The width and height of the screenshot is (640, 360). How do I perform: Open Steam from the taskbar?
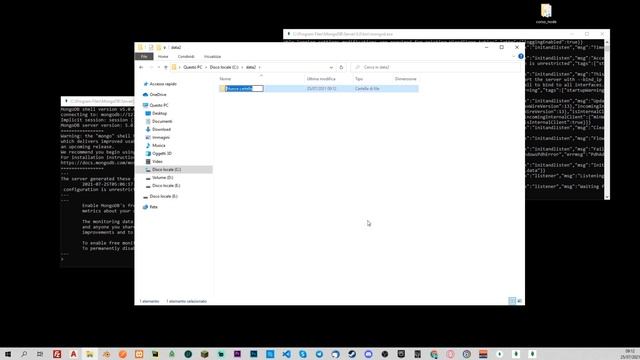pos(352,354)
